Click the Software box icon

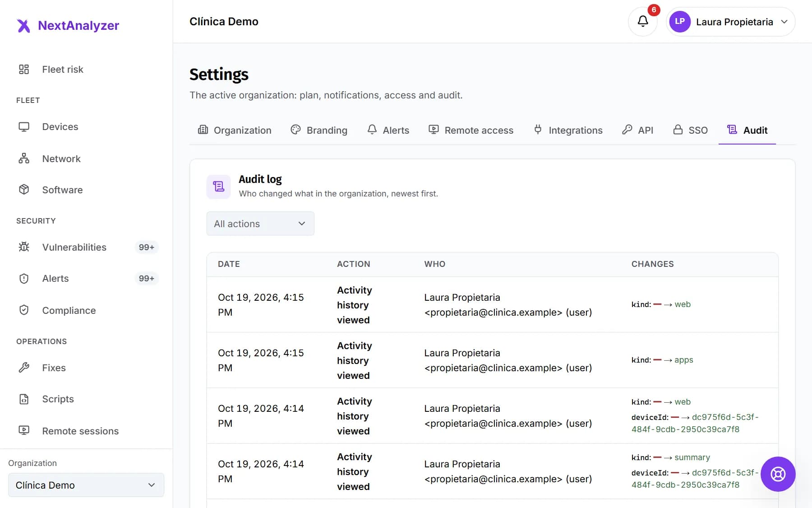[24, 190]
